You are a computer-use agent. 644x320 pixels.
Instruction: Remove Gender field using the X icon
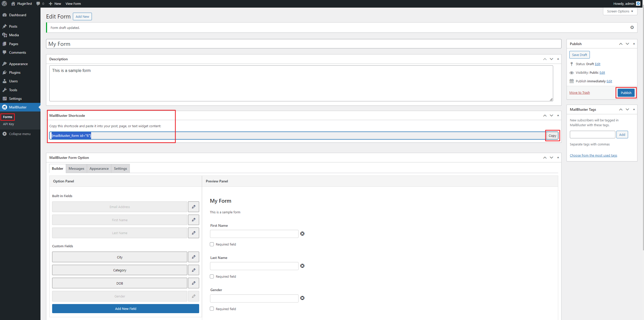(x=302, y=298)
